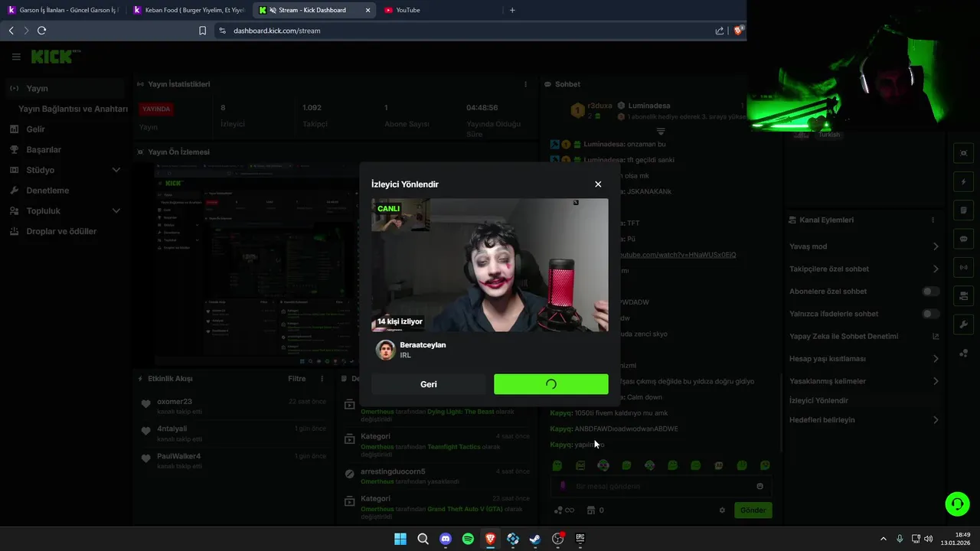Click the wrench icon in right rail
The width and height of the screenshot is (980, 551).
tap(964, 324)
